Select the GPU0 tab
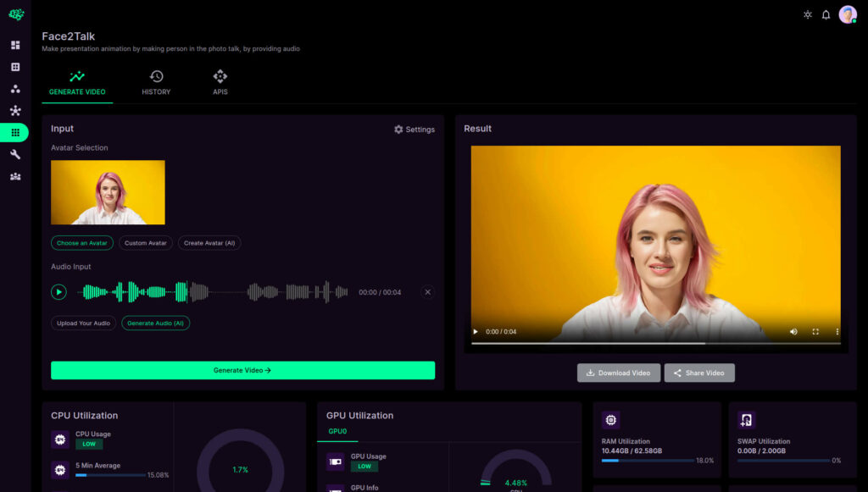The width and height of the screenshot is (868, 492). (x=337, y=432)
